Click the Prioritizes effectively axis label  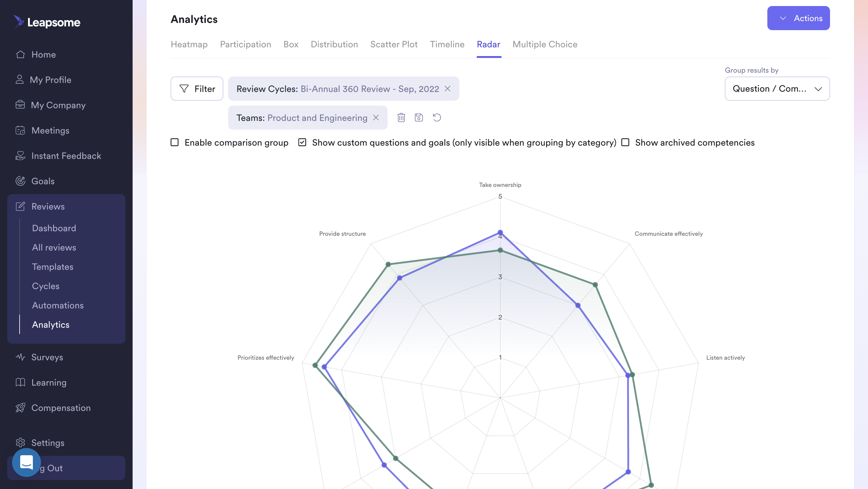click(266, 358)
